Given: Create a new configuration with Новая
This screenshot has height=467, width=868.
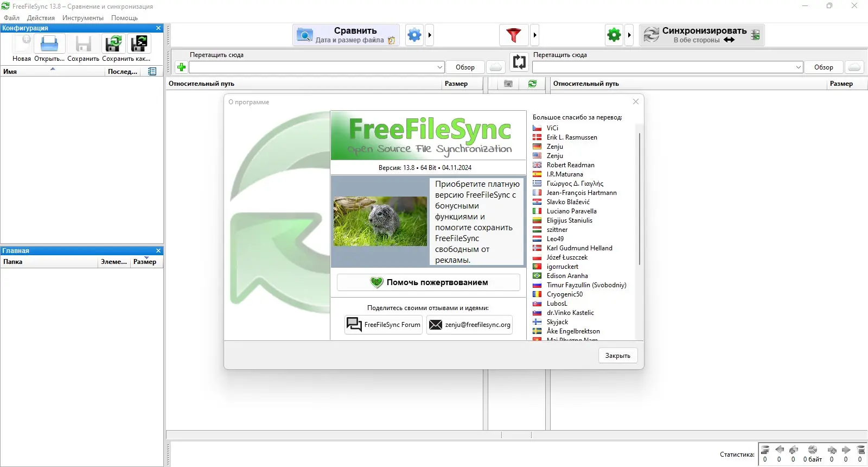Looking at the screenshot, I should coord(22,48).
